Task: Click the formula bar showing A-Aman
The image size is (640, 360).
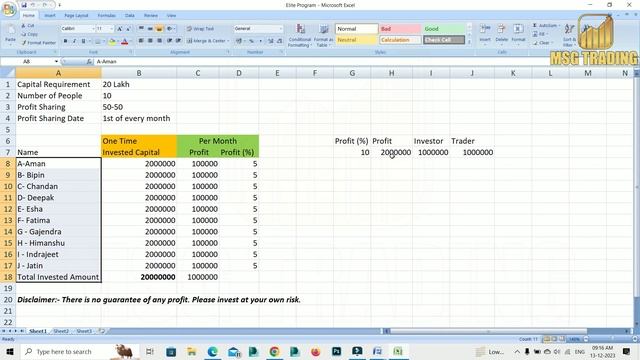Action: point(363,62)
